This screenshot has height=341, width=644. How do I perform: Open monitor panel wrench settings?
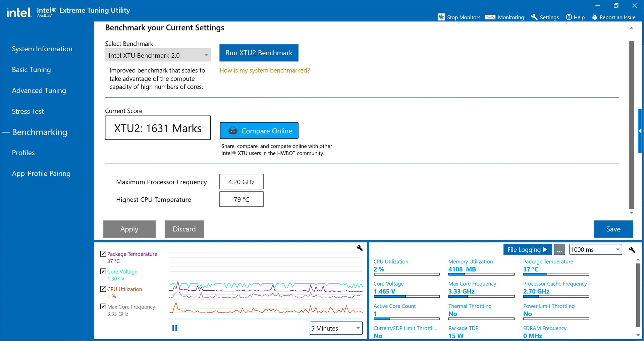point(632,250)
